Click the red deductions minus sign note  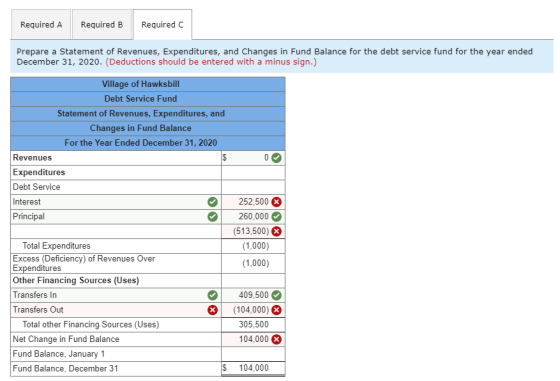[x=211, y=62]
